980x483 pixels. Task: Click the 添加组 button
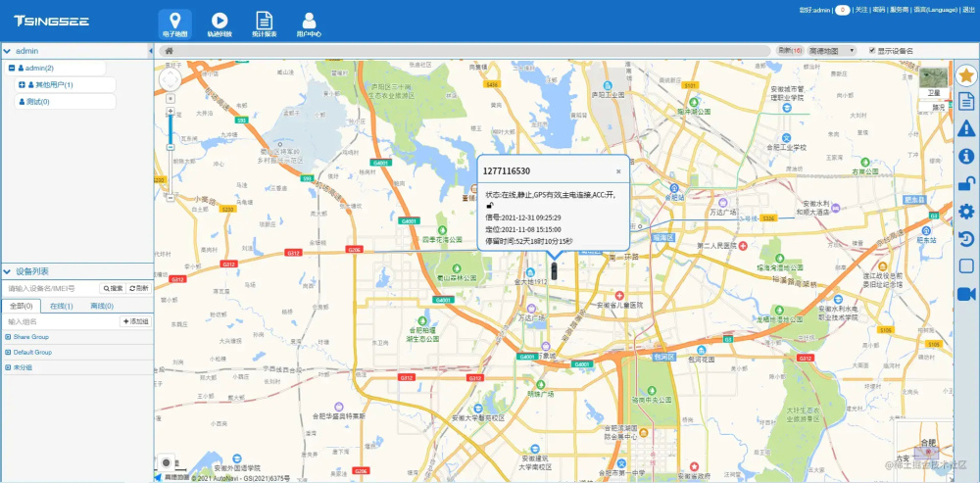(x=135, y=321)
